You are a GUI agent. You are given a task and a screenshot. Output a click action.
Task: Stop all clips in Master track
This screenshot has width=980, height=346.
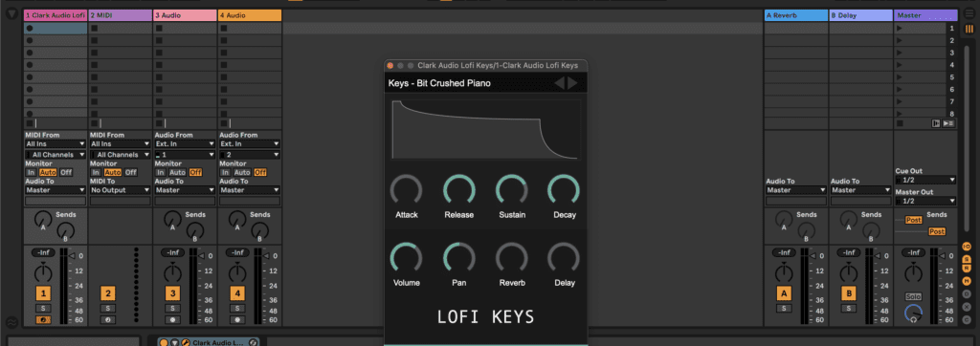[x=900, y=123]
